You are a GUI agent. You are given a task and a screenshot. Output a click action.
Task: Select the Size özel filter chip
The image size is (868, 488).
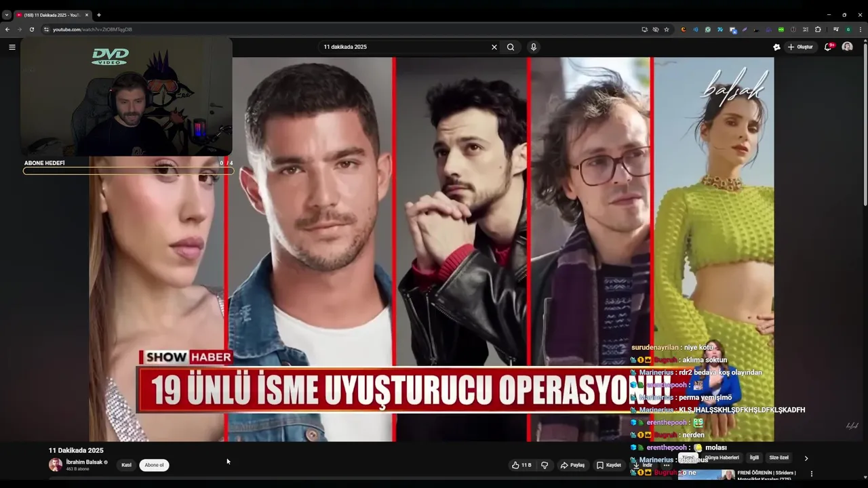(x=779, y=457)
